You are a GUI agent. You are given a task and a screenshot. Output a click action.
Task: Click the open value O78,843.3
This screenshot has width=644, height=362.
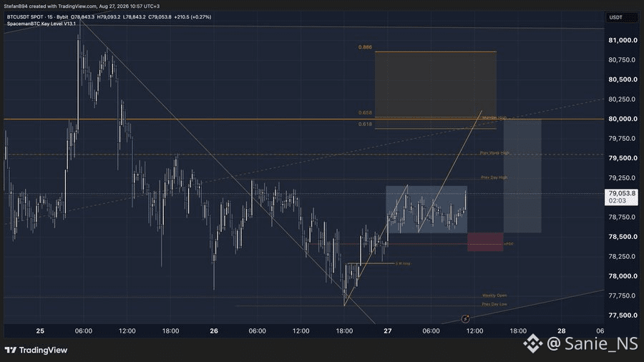pyautogui.click(x=82, y=17)
